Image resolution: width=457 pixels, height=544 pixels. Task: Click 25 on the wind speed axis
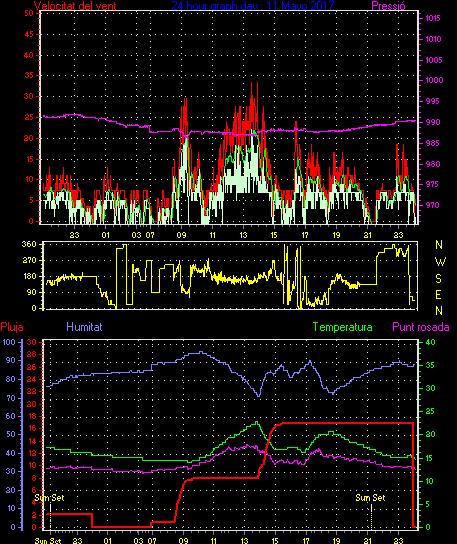(x=29, y=117)
